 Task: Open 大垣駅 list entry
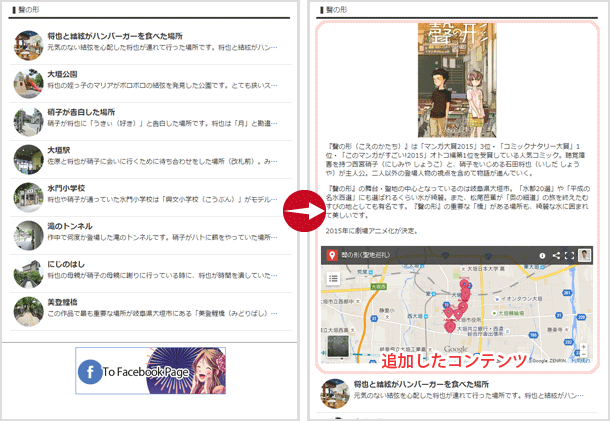click(x=151, y=160)
